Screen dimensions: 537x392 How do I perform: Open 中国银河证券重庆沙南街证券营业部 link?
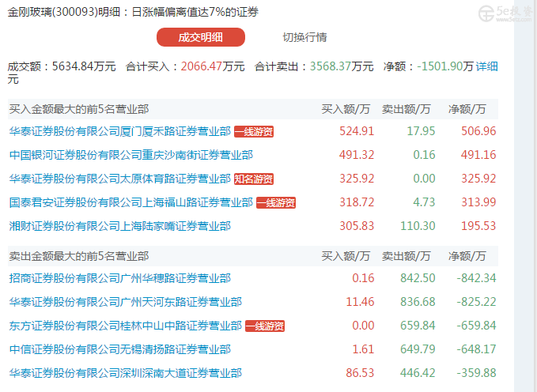(x=130, y=155)
